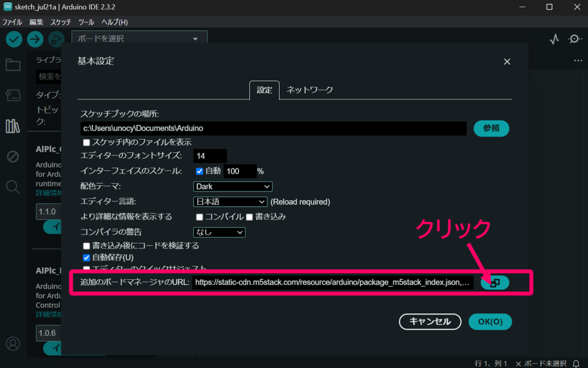The width and height of the screenshot is (588, 368).
Task: Open the Serial Plotter
Action: click(554, 39)
